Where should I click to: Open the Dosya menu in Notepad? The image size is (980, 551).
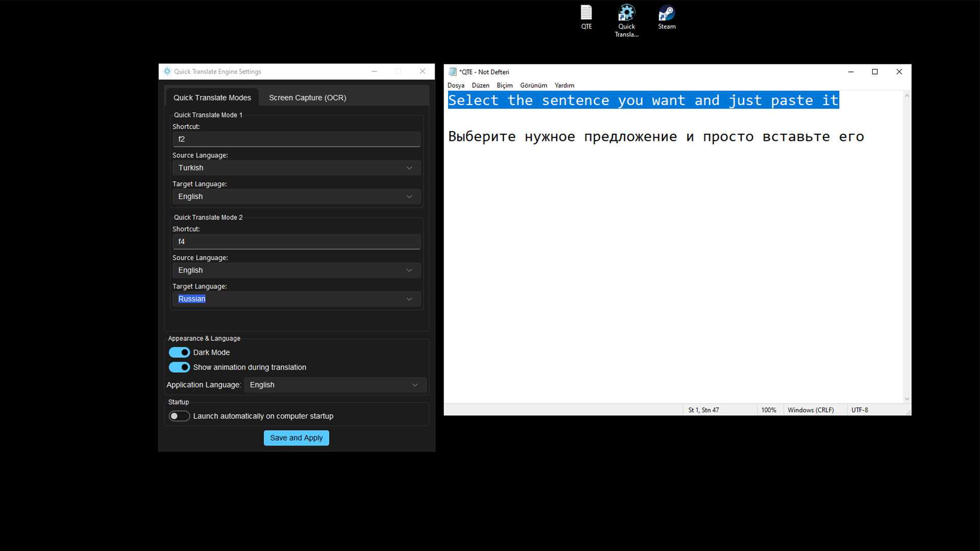[456, 85]
